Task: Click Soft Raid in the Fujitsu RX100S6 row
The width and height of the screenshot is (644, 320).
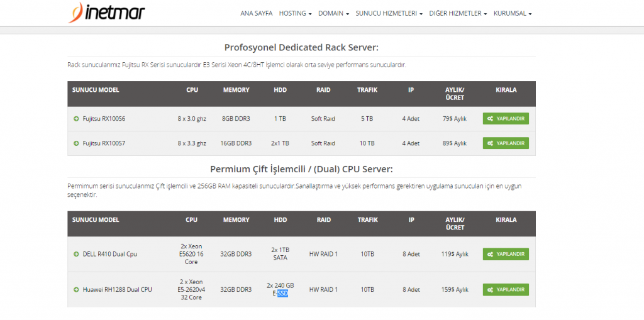Action: point(323,119)
